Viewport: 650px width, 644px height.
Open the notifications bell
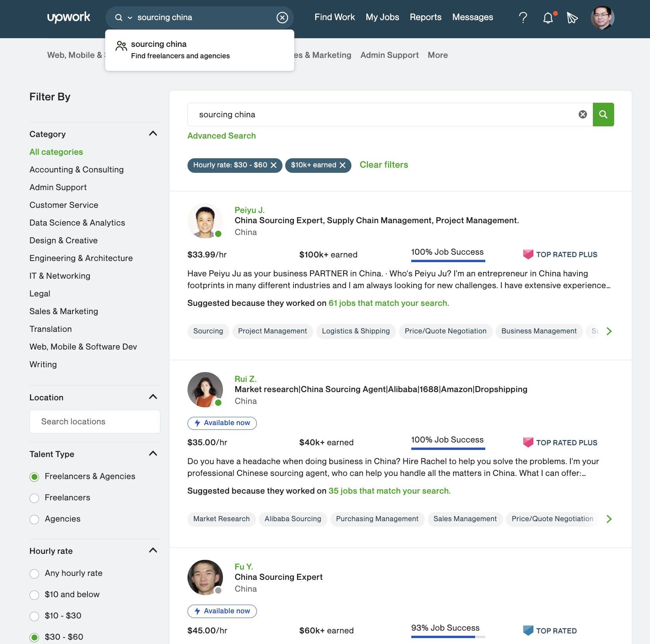[x=548, y=18]
